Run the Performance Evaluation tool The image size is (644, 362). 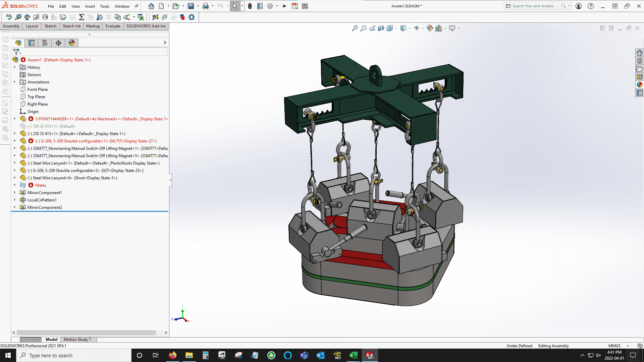(x=45, y=17)
